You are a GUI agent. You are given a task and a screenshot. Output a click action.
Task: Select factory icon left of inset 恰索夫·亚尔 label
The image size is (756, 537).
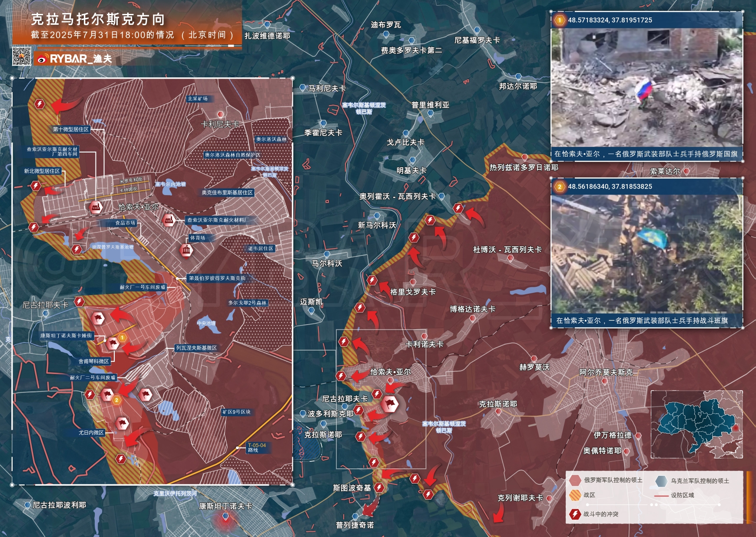[x=96, y=207]
